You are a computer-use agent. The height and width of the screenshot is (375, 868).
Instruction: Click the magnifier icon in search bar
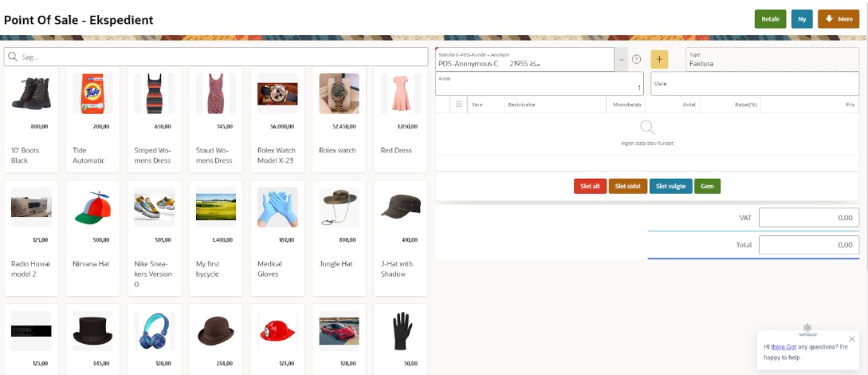(12, 57)
